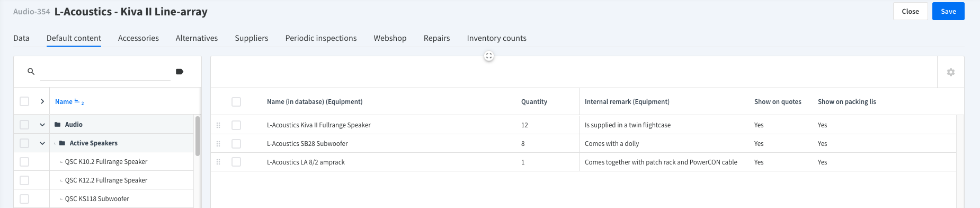Collapse the Audio folder
The height and width of the screenshot is (208, 980).
(42, 125)
